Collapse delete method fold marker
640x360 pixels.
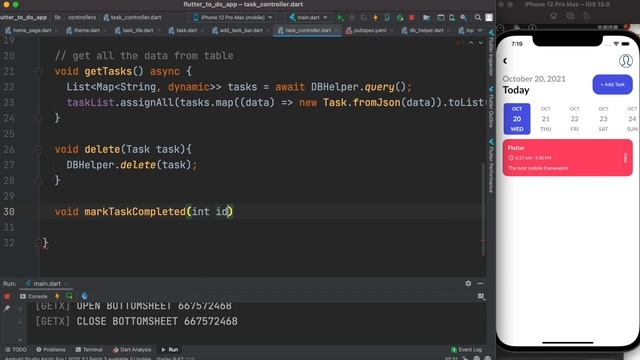39,149
